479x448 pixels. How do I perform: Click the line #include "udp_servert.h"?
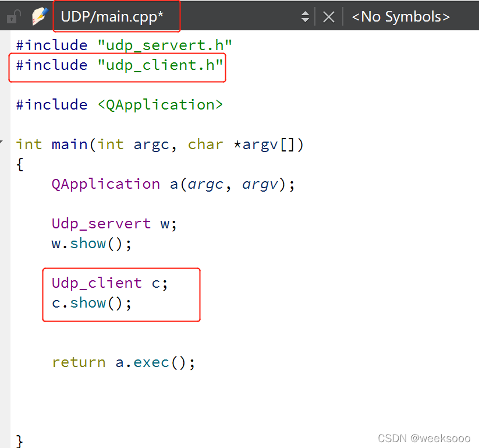pos(124,45)
